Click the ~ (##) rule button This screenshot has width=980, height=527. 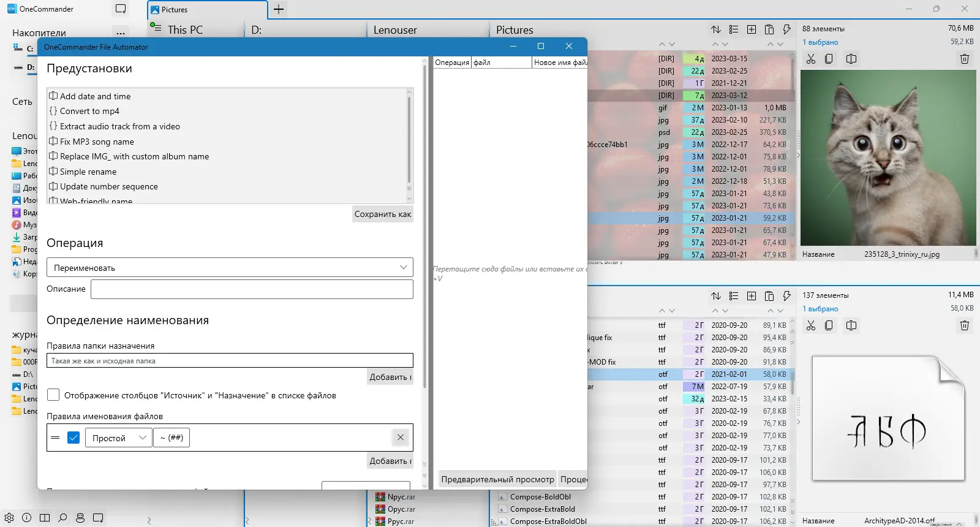171,438
